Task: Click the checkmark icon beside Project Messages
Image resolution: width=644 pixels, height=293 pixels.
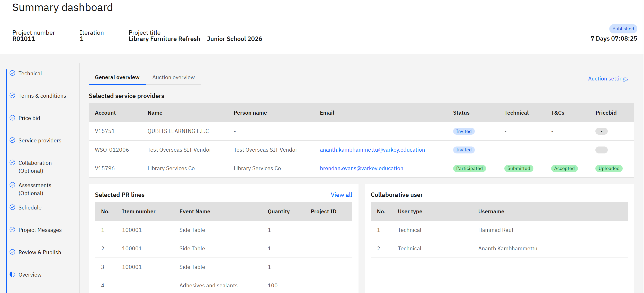Action: click(12, 230)
